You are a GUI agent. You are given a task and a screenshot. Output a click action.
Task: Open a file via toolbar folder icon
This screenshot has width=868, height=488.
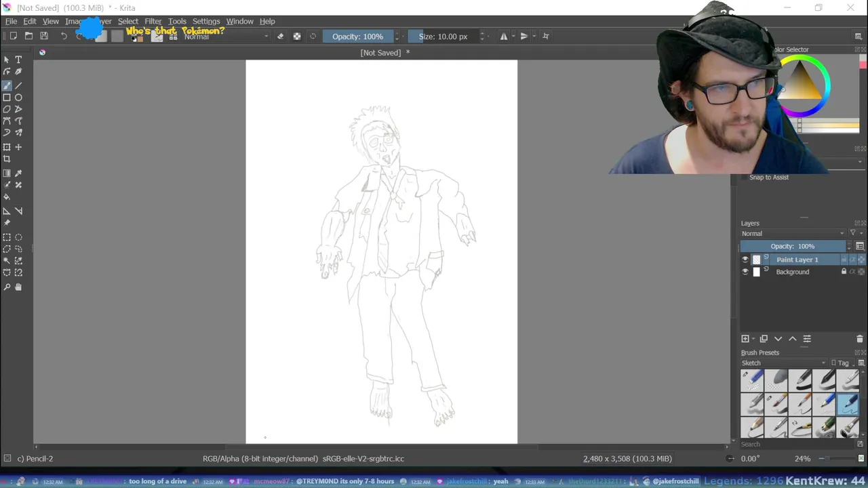[28, 36]
